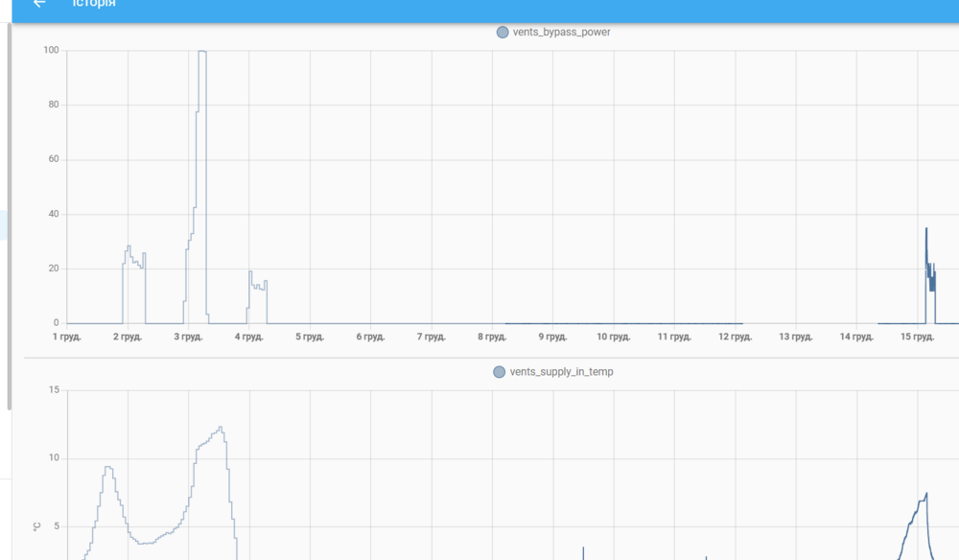Click the vents_supply_in_temp legend label
Screen dimensions: 959x560
561,372
